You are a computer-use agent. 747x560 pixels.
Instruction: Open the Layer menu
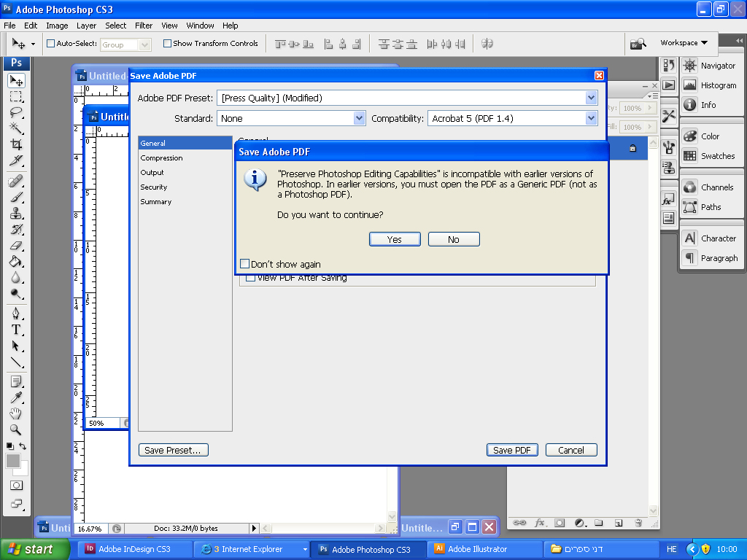(86, 26)
